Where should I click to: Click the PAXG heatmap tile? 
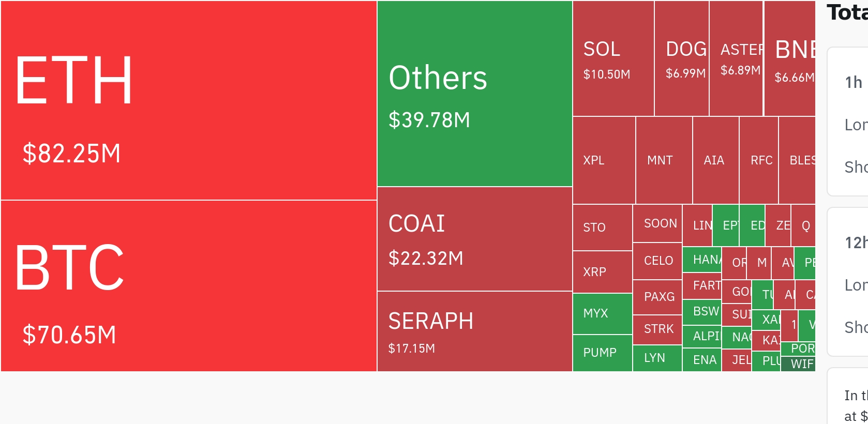click(657, 297)
